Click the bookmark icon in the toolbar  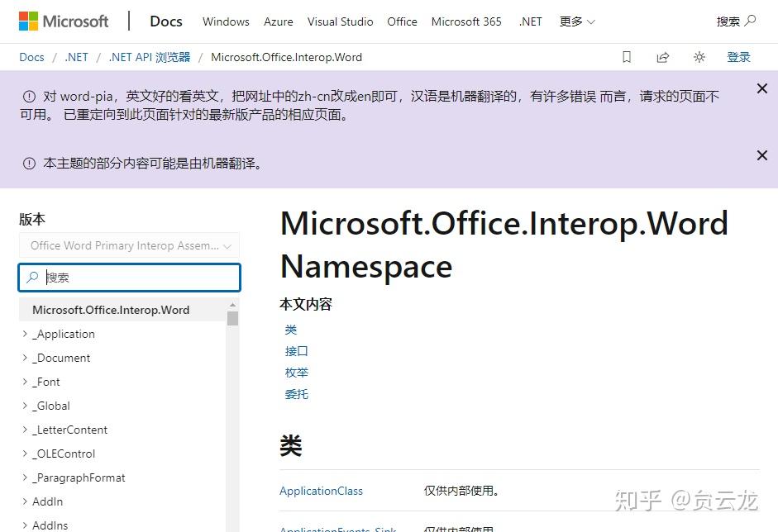tap(626, 56)
